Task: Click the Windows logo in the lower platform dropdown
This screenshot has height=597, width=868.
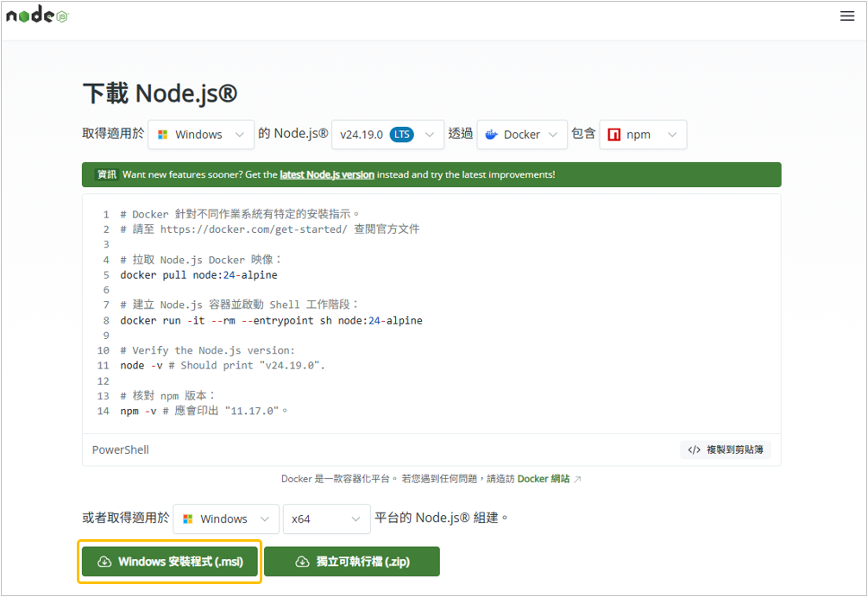Action: pyautogui.click(x=187, y=519)
